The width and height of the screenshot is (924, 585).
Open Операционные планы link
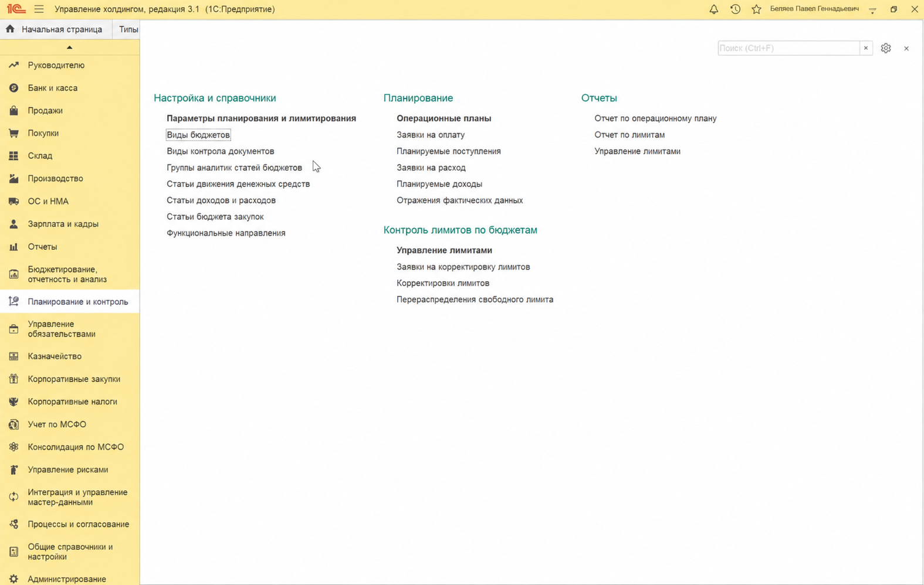click(444, 118)
